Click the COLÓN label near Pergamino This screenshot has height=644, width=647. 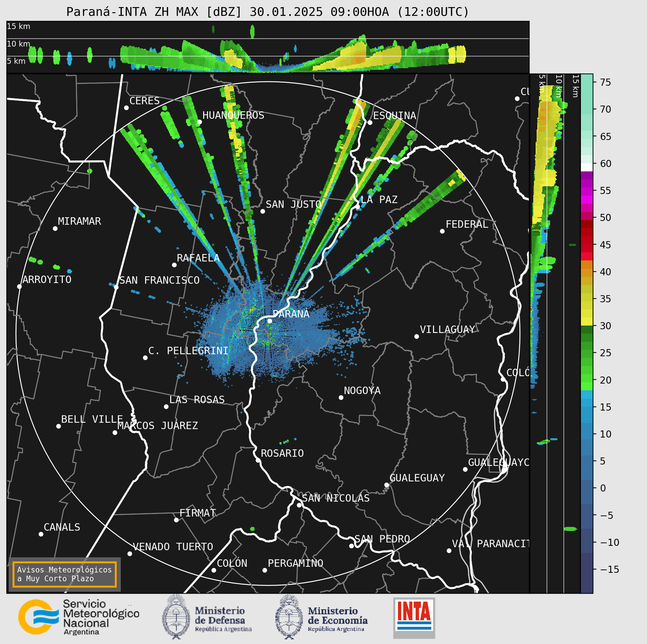[x=232, y=563]
